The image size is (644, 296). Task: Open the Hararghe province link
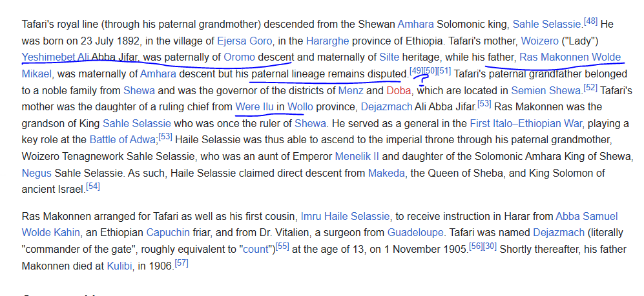327,41
